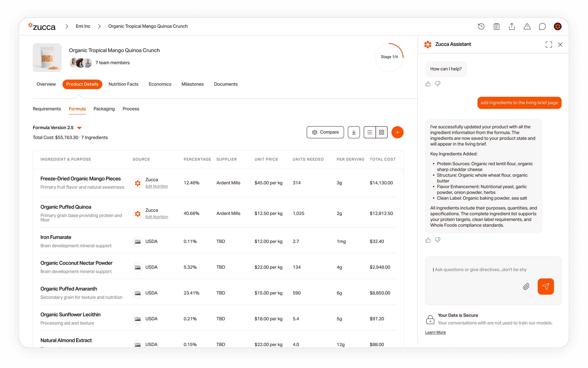Click the clipboard notes icon in header
The image size is (588, 368).
point(496,26)
